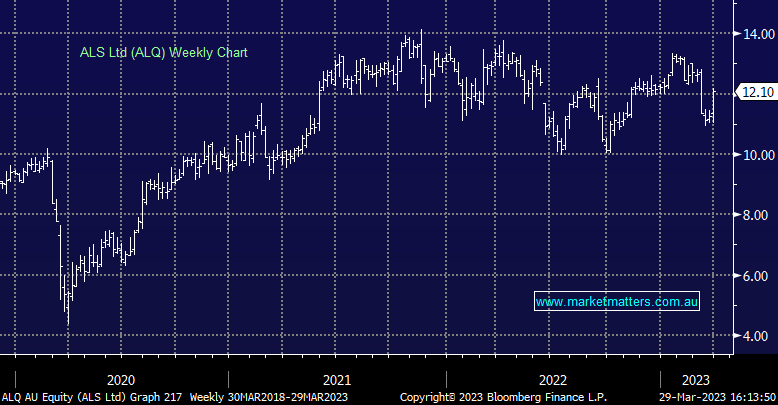Select the ALS Ltd (ALQ) Weekly Chart title
Screen dimensions: 778x405
pyautogui.click(x=163, y=52)
